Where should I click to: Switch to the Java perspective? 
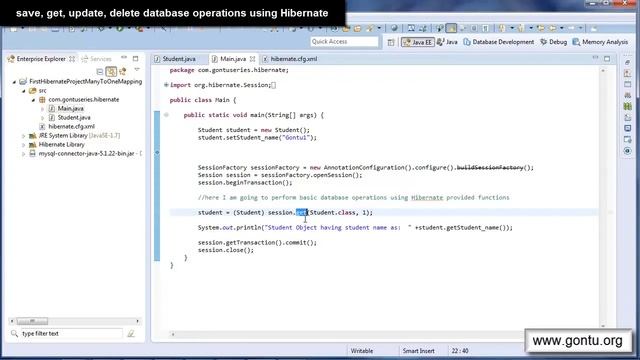click(x=447, y=42)
